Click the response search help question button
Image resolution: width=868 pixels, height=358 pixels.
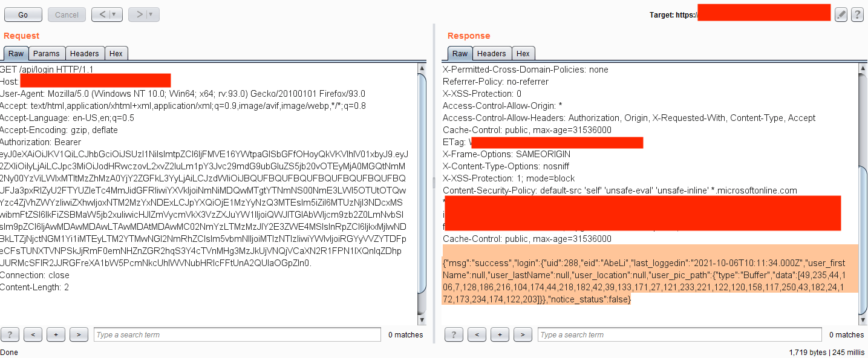pos(454,334)
